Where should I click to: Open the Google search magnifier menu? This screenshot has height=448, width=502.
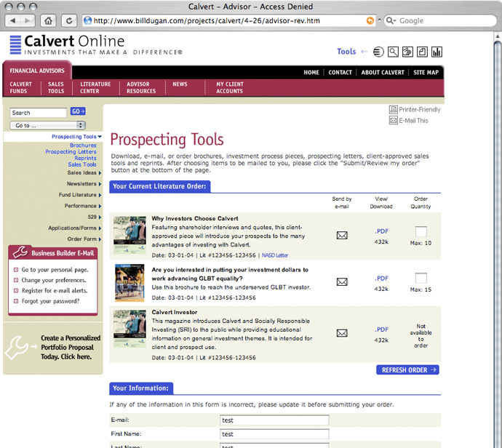coord(391,20)
